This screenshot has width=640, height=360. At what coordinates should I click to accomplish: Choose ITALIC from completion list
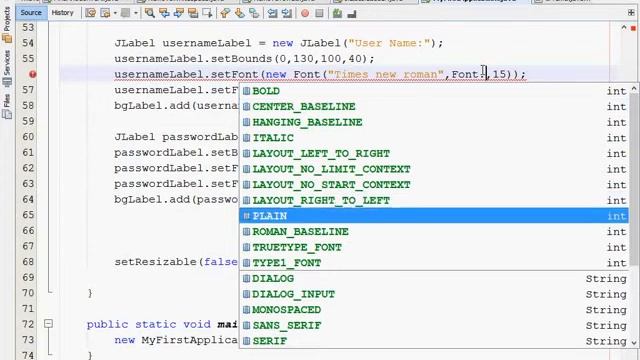tap(433, 138)
